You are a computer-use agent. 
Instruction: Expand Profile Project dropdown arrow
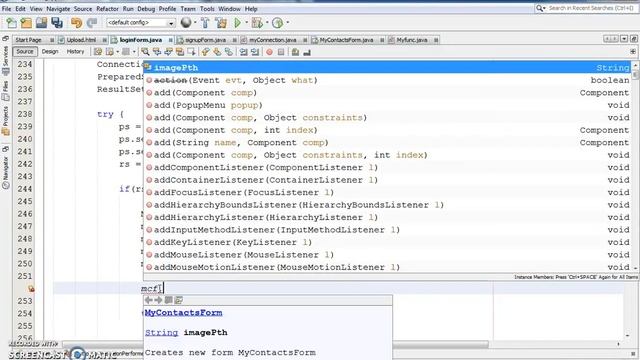287,23
